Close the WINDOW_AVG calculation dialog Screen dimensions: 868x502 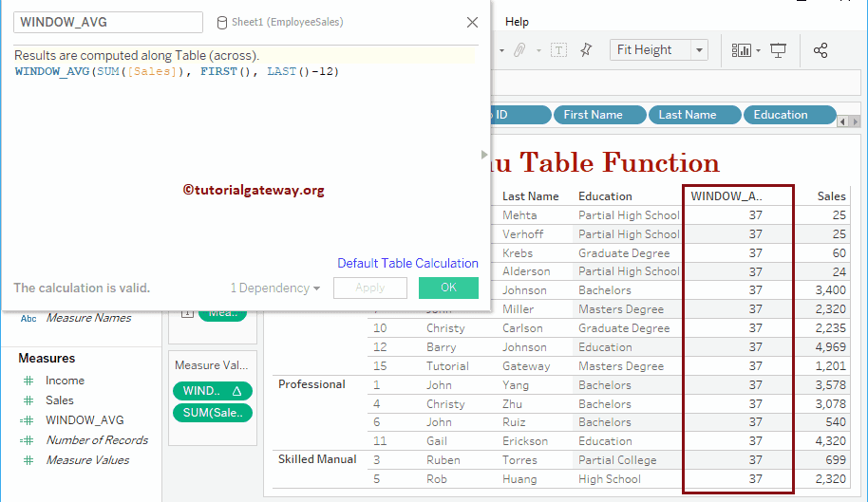(472, 22)
